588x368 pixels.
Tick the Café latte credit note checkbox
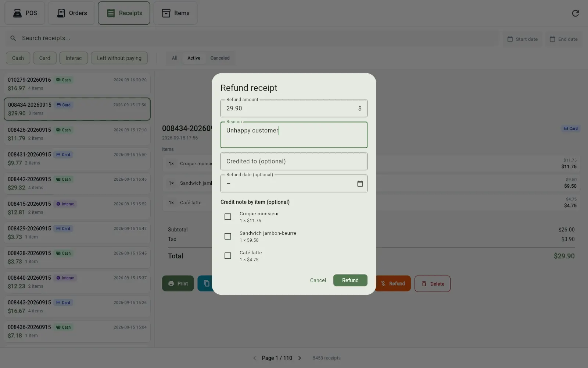(x=228, y=256)
